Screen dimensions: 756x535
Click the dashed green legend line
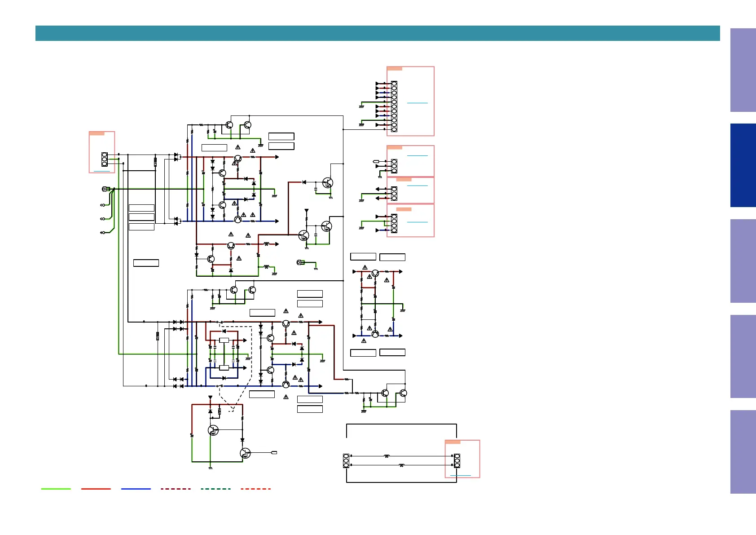[x=216, y=489]
